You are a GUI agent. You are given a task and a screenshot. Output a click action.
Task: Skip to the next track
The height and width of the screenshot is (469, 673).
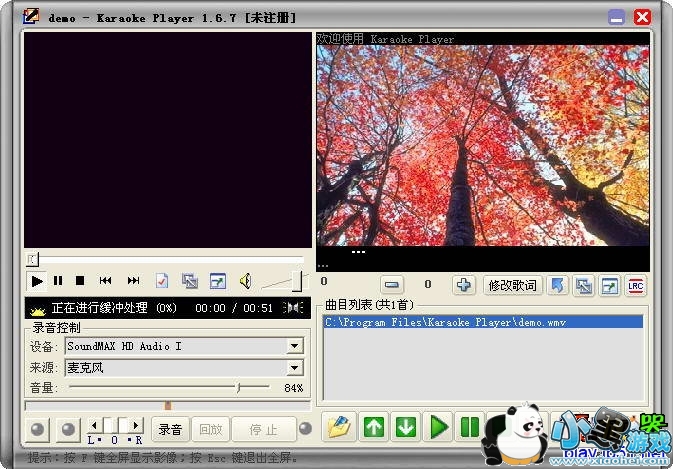[133, 281]
